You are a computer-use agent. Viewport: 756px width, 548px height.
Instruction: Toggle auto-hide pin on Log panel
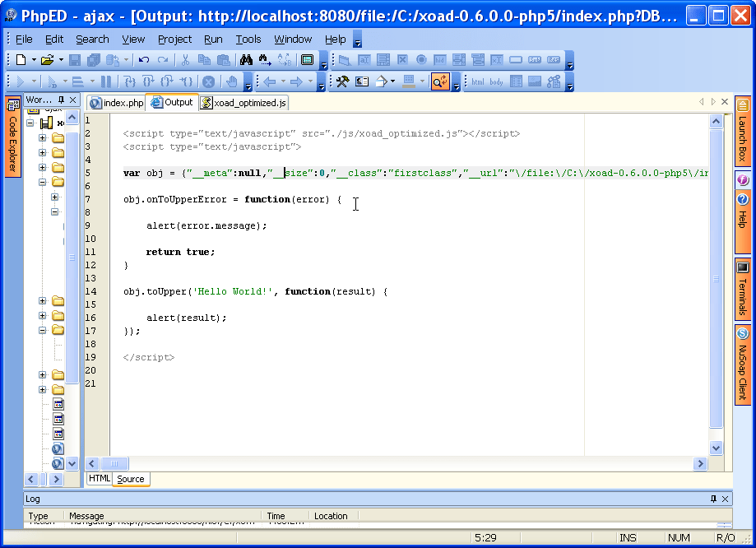713,499
